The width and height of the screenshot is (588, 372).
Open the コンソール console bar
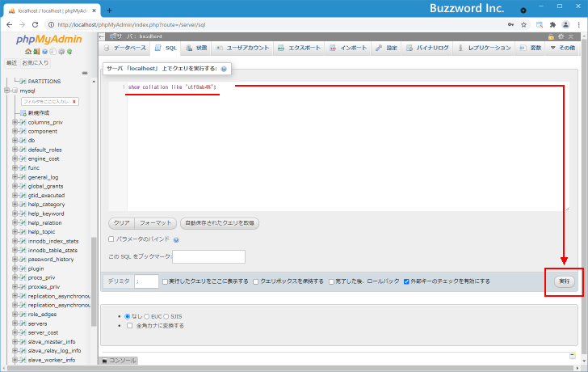point(120,361)
